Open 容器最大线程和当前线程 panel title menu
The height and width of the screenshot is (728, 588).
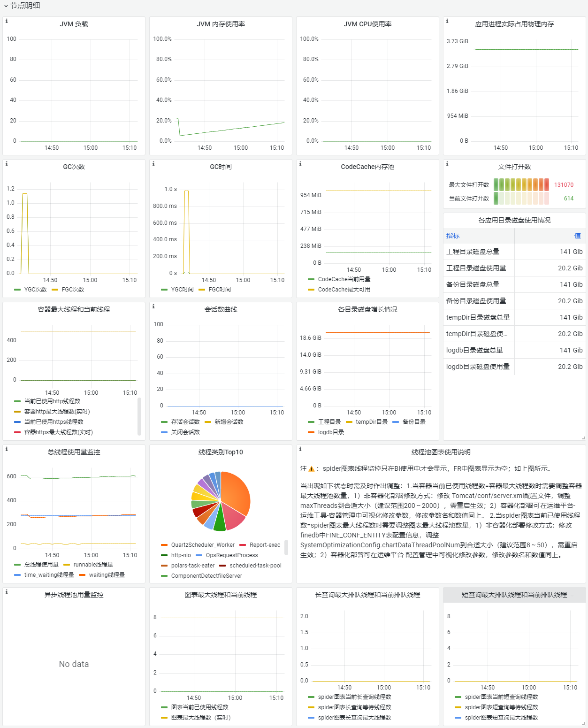pyautogui.click(x=74, y=309)
